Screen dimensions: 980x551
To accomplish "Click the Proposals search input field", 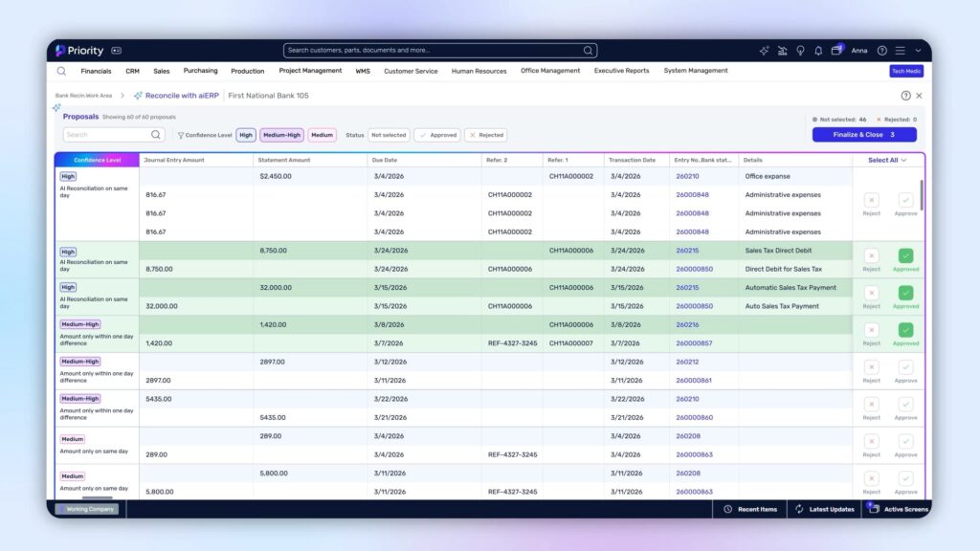I will 113,135.
